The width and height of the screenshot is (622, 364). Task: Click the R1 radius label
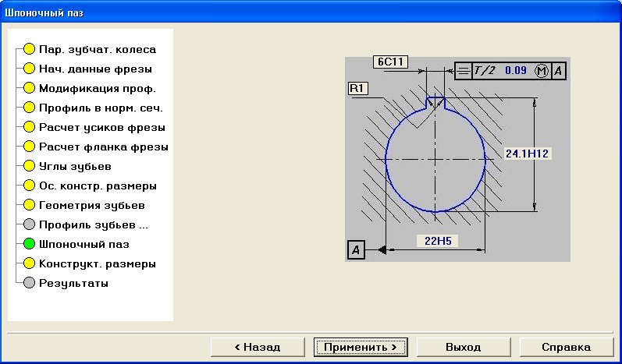click(357, 89)
